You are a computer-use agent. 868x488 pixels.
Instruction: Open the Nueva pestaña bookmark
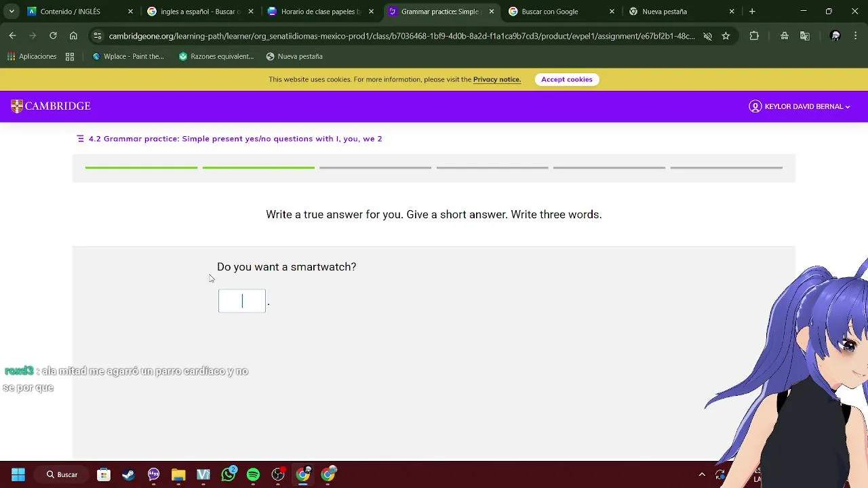(294, 56)
